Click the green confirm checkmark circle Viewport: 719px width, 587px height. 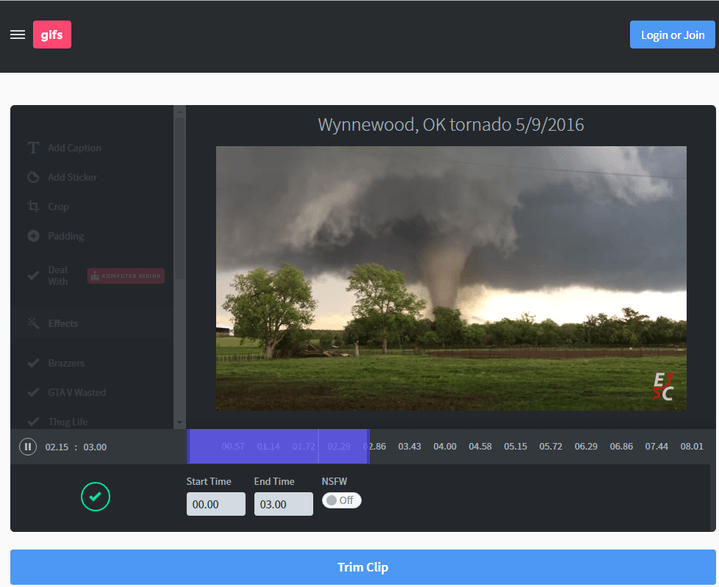pyautogui.click(x=95, y=496)
